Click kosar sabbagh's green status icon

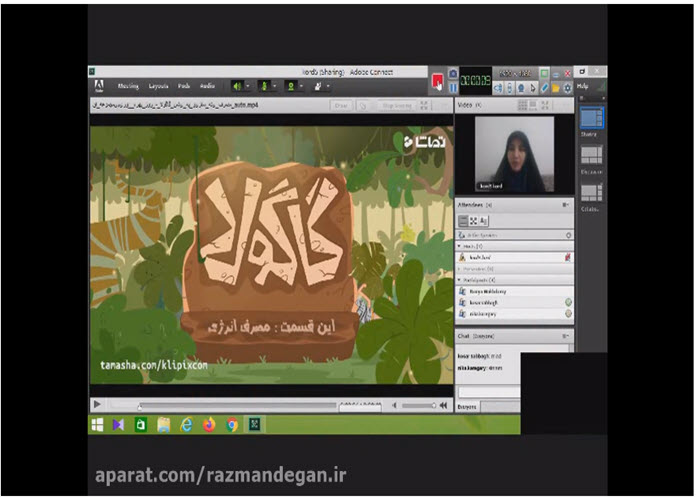pyautogui.click(x=568, y=303)
